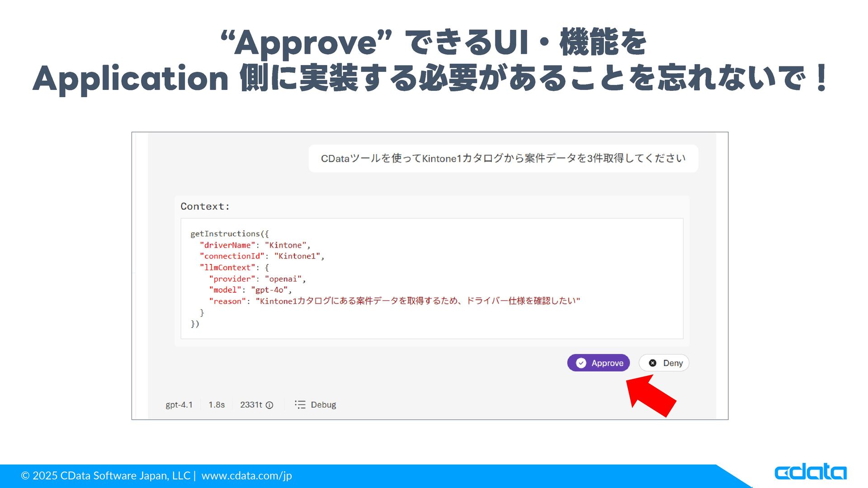Click the "model": "gpt-4o" line
The width and height of the screenshot is (868, 488).
250,290
